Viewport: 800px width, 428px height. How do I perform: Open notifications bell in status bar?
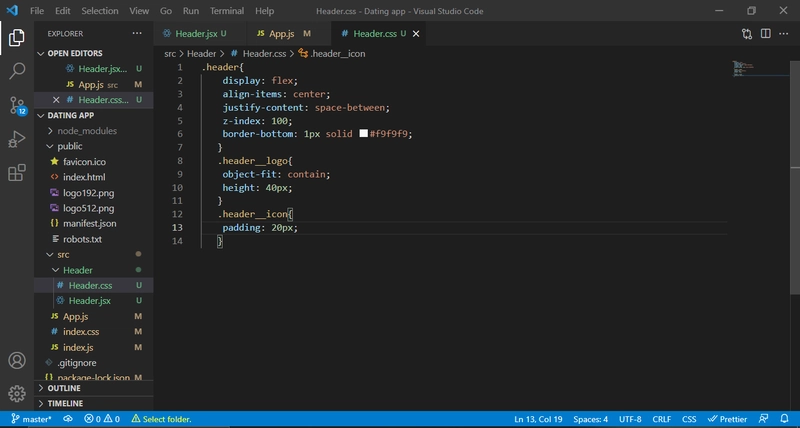(784, 419)
